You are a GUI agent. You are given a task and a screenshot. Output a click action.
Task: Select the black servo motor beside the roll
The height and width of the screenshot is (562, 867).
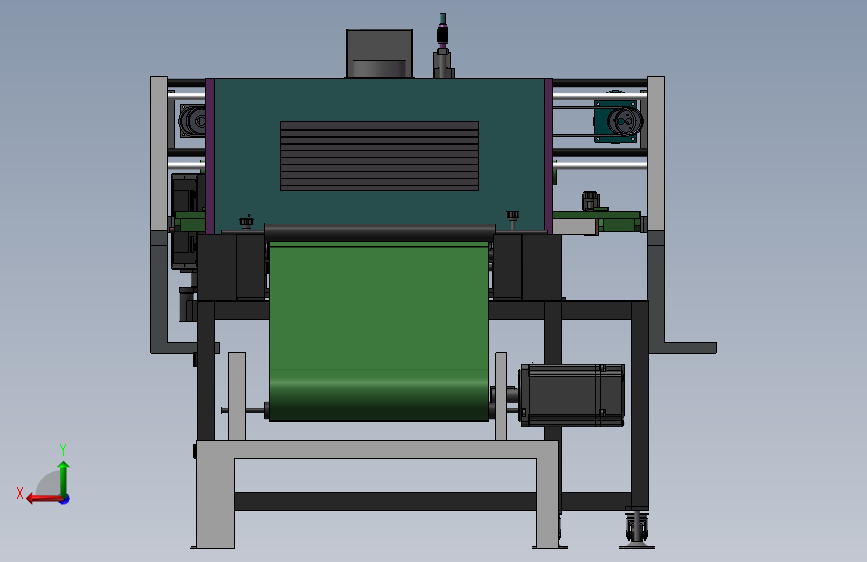[x=572, y=395]
